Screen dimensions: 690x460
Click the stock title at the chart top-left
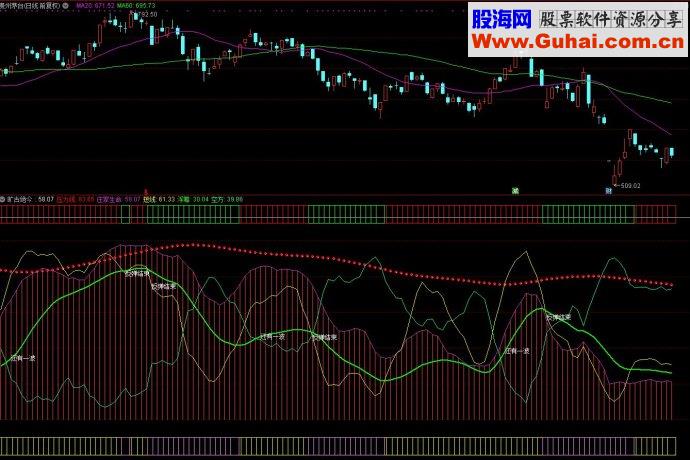pos(30,6)
